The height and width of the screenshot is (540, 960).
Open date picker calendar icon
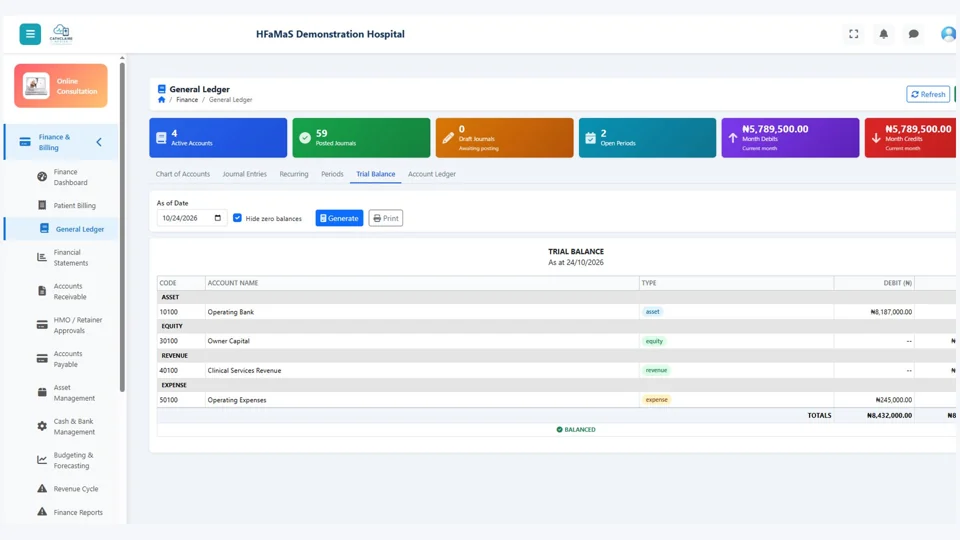pyautogui.click(x=217, y=218)
